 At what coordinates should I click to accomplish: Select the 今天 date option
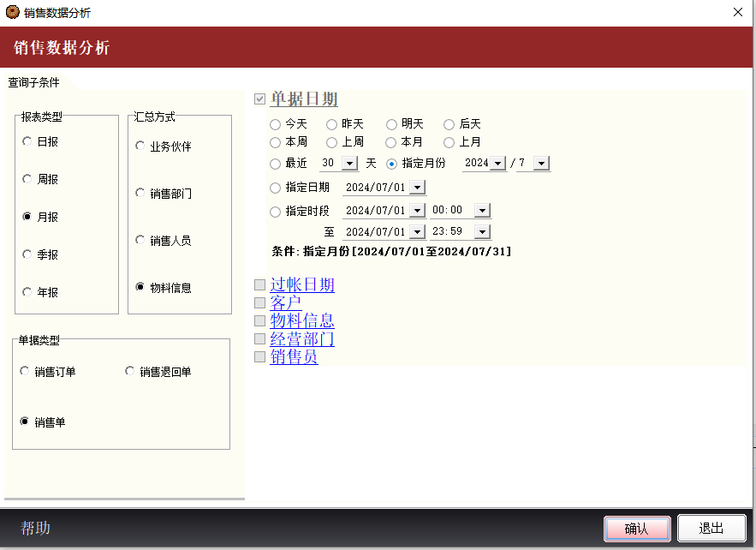276,124
